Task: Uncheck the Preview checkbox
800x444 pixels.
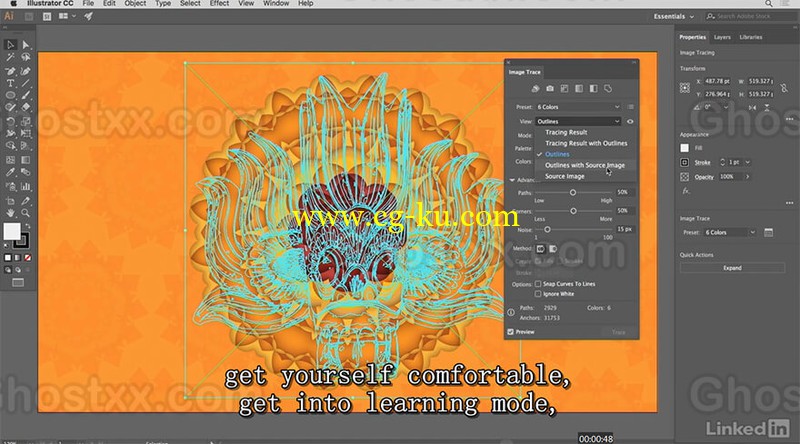Action: coord(510,332)
